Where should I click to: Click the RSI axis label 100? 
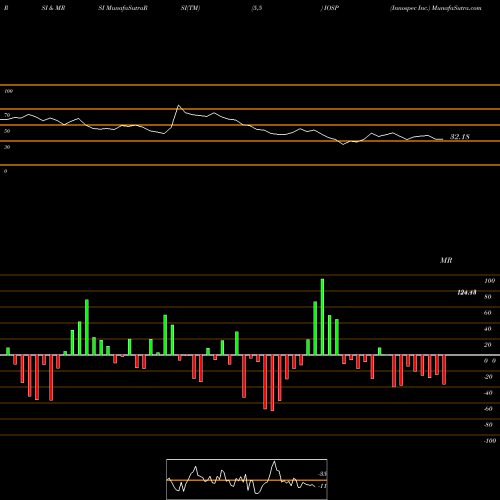8,91
